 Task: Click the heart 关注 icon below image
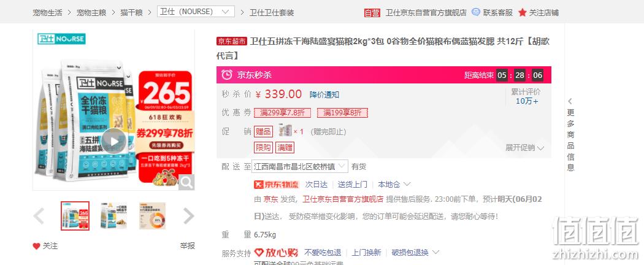pyautogui.click(x=37, y=246)
